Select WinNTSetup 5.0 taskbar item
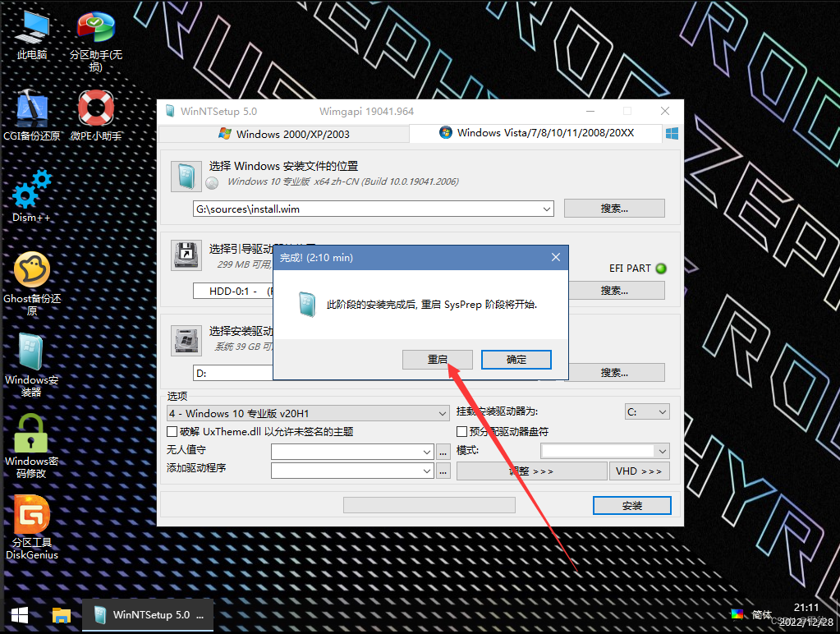The image size is (840, 634). [148, 615]
